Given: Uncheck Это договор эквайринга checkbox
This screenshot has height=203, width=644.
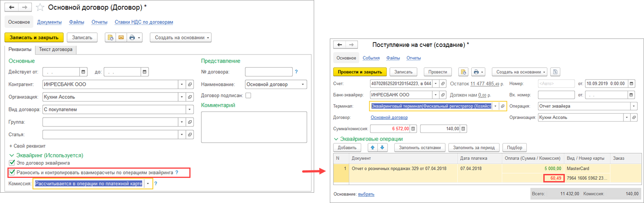Looking at the screenshot, I should 12,163.
